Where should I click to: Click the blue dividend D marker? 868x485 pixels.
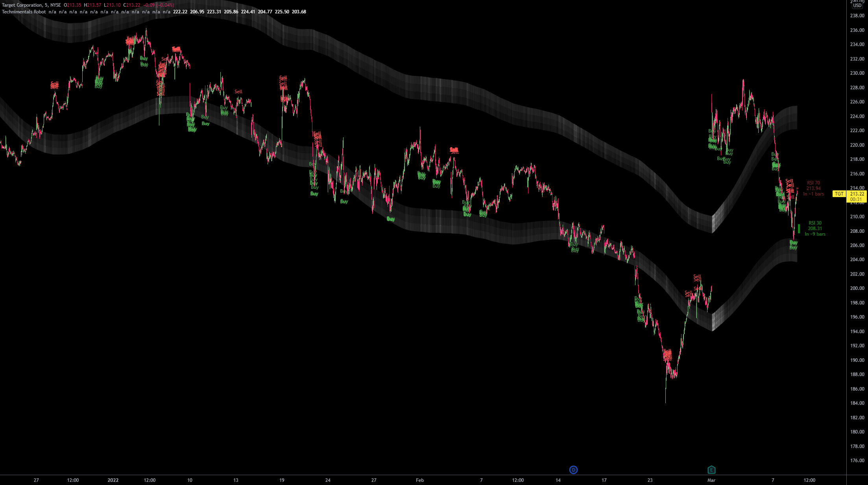click(x=573, y=470)
